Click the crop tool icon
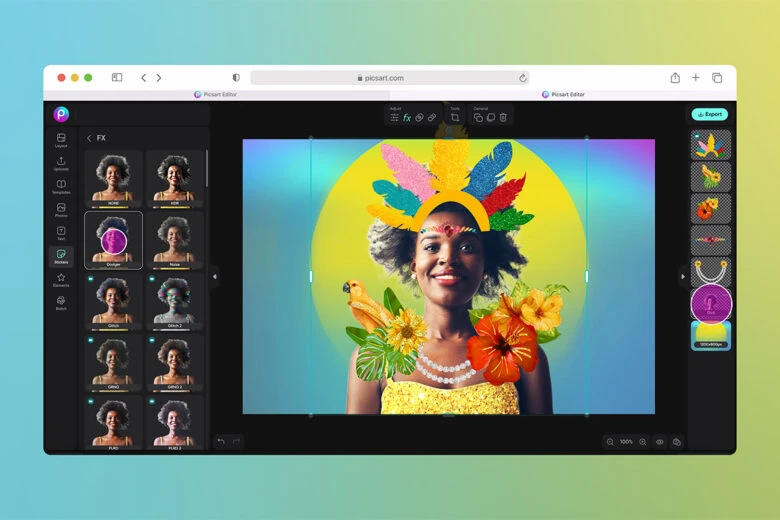 (x=455, y=117)
